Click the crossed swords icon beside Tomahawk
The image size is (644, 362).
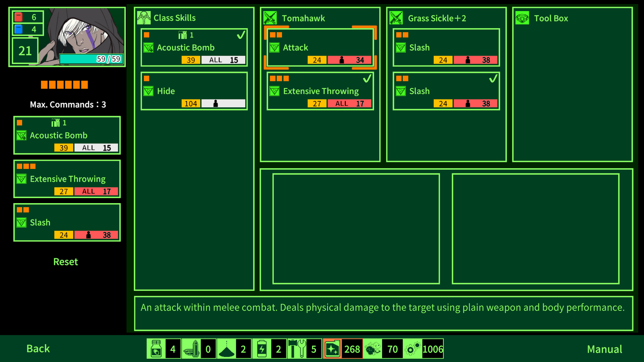click(270, 18)
